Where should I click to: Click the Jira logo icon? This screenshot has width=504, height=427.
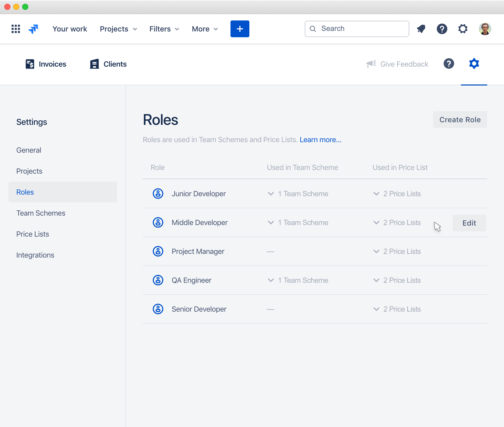click(33, 29)
